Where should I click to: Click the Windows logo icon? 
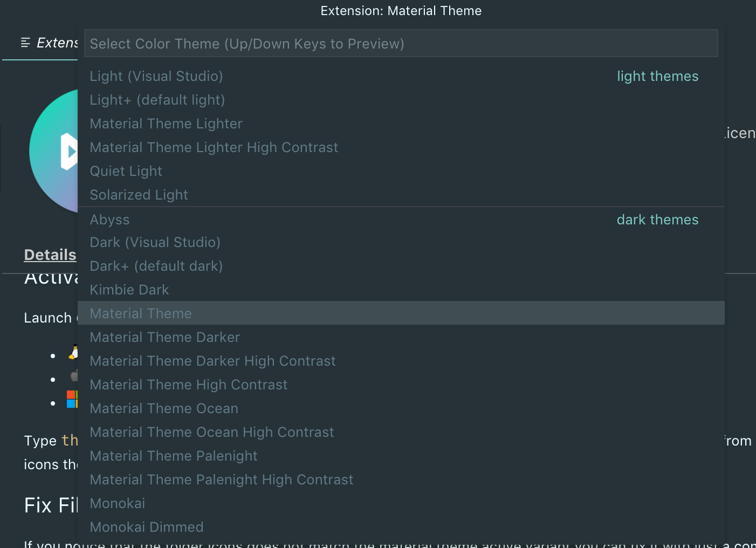point(72,399)
